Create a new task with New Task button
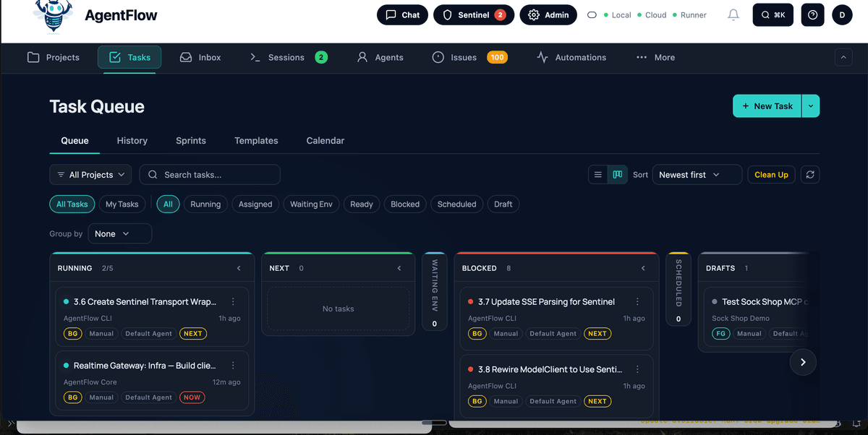868x435 pixels. coord(767,105)
